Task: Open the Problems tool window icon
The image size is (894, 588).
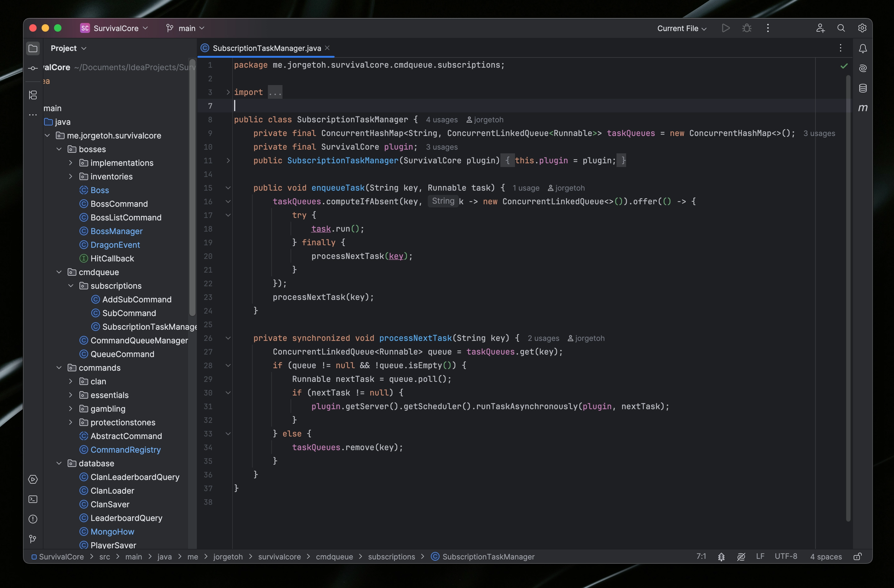Action: point(33,519)
